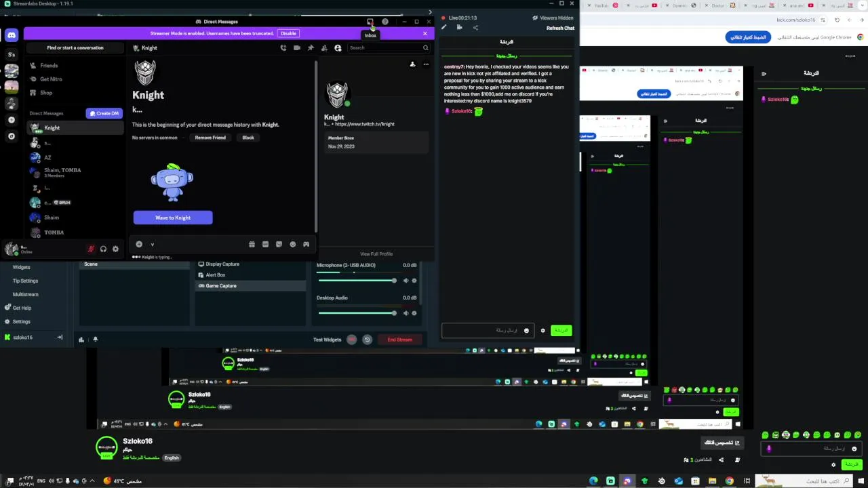Image resolution: width=868 pixels, height=488 pixels.
Task: Disable Streamer Mode in the banner
Action: (x=288, y=33)
